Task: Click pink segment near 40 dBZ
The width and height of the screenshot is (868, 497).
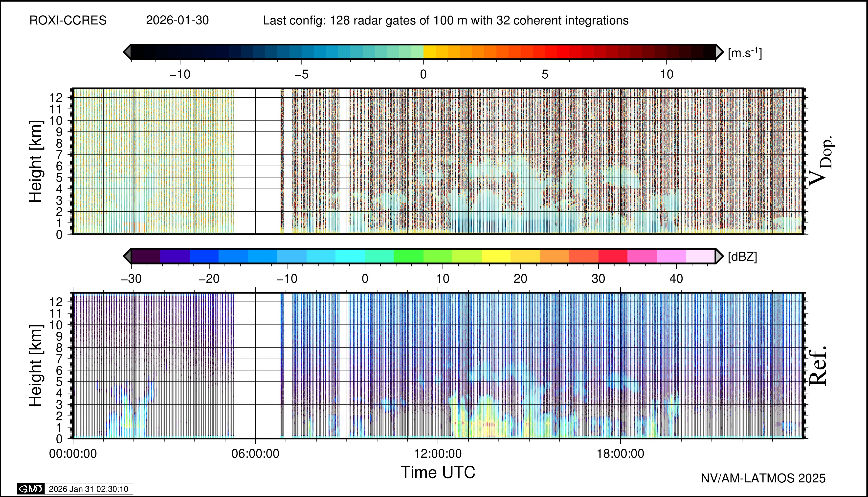Action: [x=671, y=256]
